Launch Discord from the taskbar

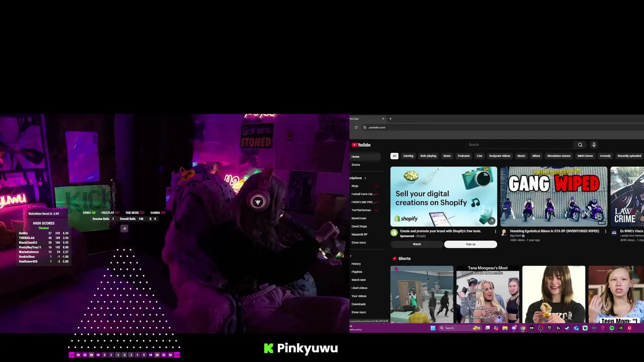click(514, 328)
